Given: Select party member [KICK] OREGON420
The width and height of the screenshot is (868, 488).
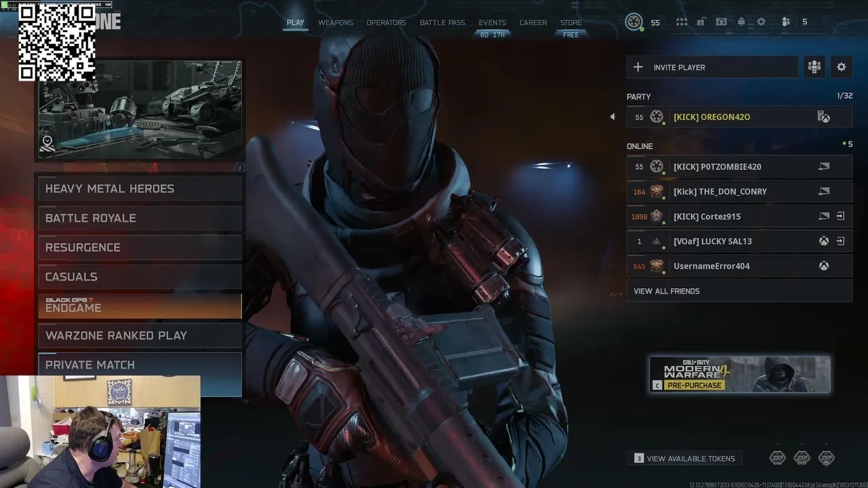Looking at the screenshot, I should [739, 117].
